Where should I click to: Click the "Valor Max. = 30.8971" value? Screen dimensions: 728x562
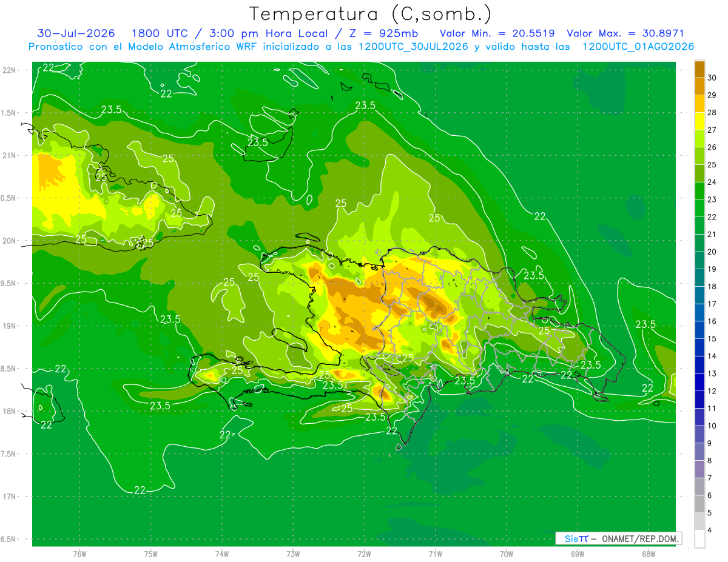625,33
